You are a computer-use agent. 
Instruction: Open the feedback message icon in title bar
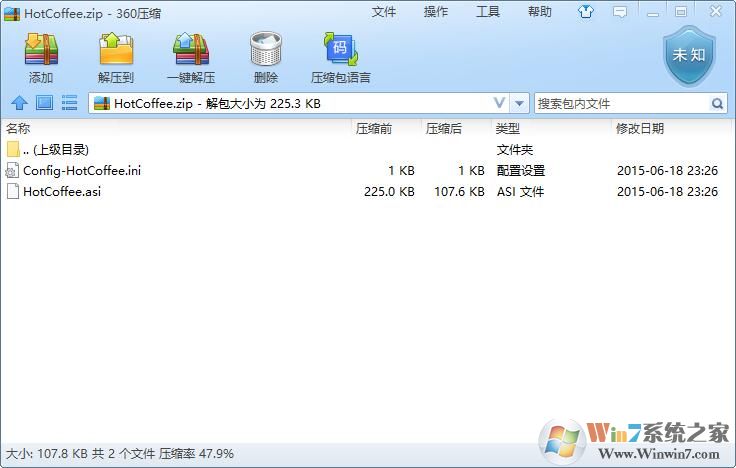(620, 12)
